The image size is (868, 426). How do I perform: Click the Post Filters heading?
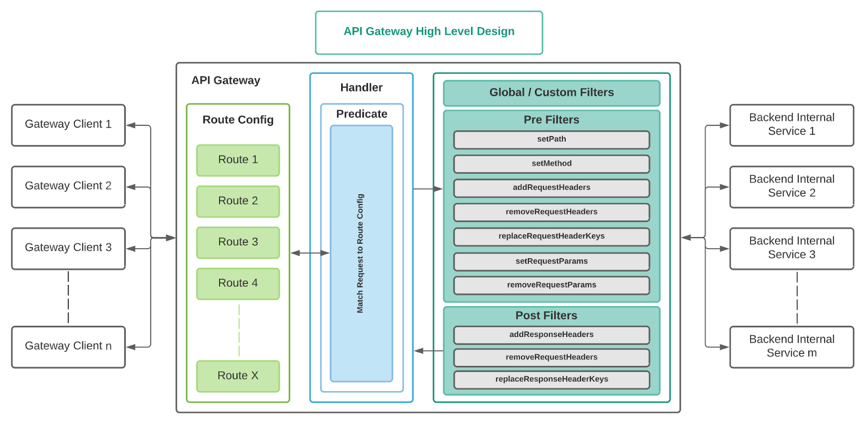[x=546, y=315]
